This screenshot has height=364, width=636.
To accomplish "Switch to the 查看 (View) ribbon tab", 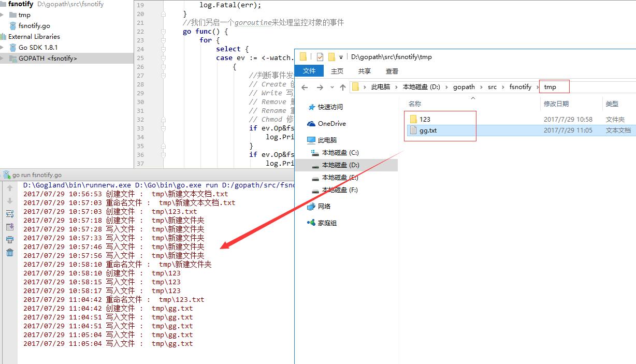I will coord(392,71).
